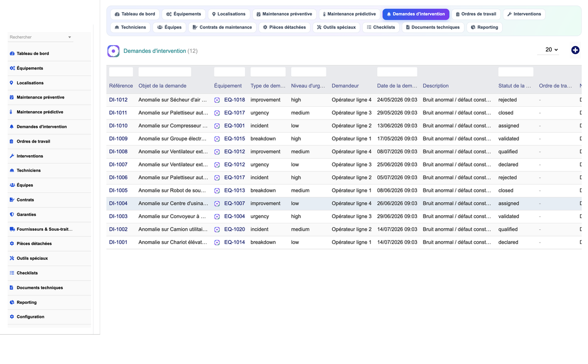The height and width of the screenshot is (364, 588).
Task: Switch to the Équipements top tab
Action: [183, 14]
